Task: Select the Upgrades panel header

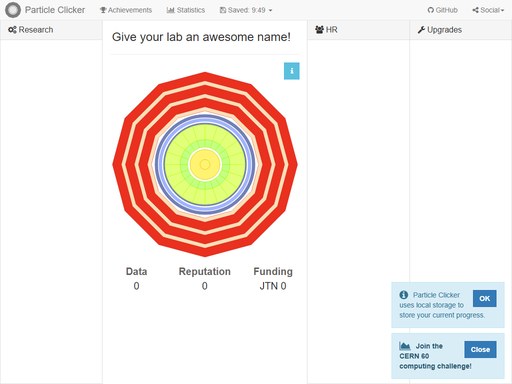Action: coord(461,30)
